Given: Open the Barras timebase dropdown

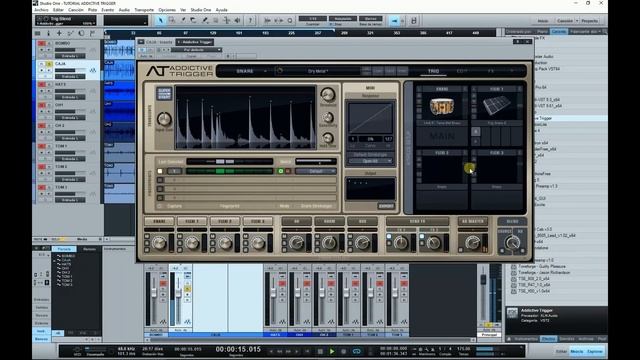Looking at the screenshot, I should point(371,18).
